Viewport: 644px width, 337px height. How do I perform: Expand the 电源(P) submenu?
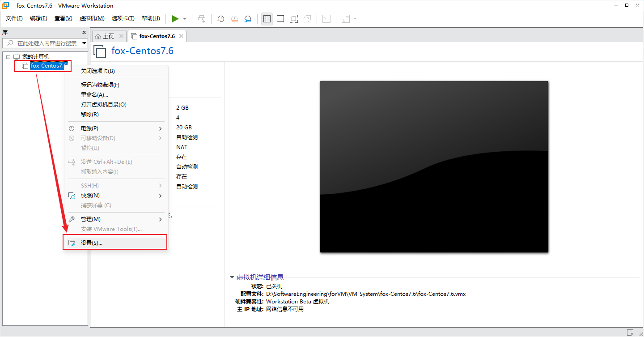click(x=116, y=128)
